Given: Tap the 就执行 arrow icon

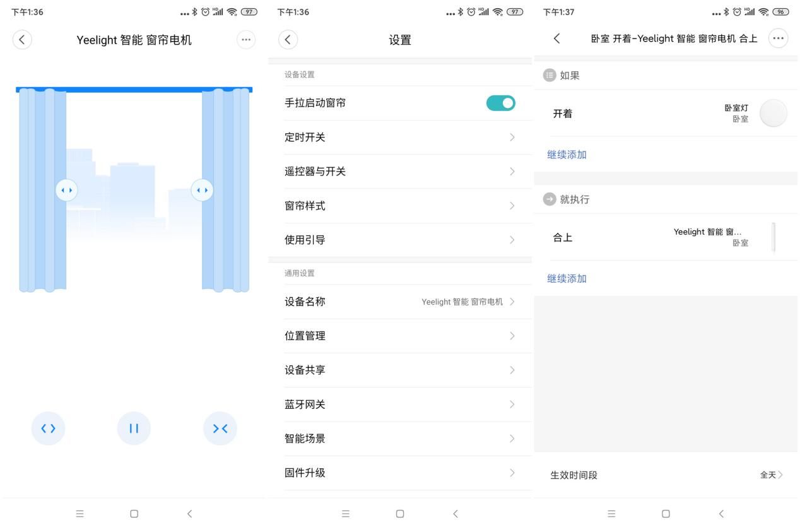Looking at the screenshot, I should (x=550, y=199).
